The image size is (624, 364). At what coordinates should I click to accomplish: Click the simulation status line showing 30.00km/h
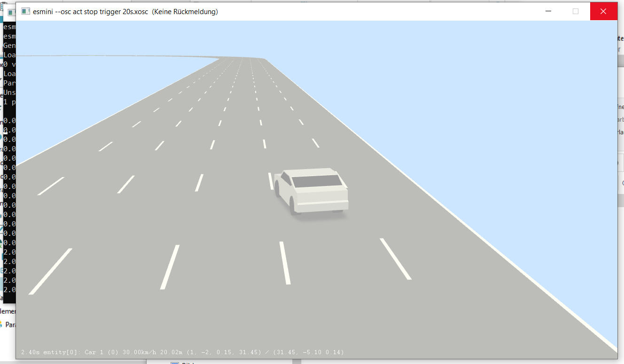coord(182,352)
